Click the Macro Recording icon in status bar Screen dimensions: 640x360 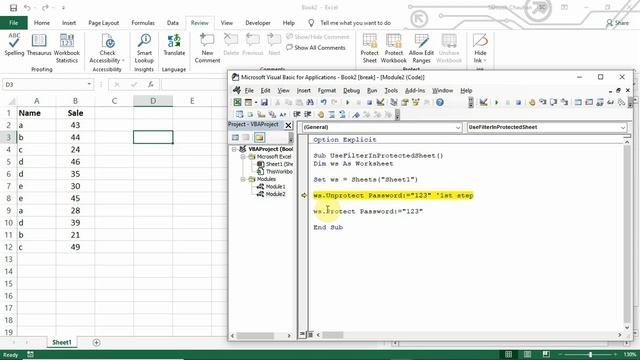coord(30,354)
